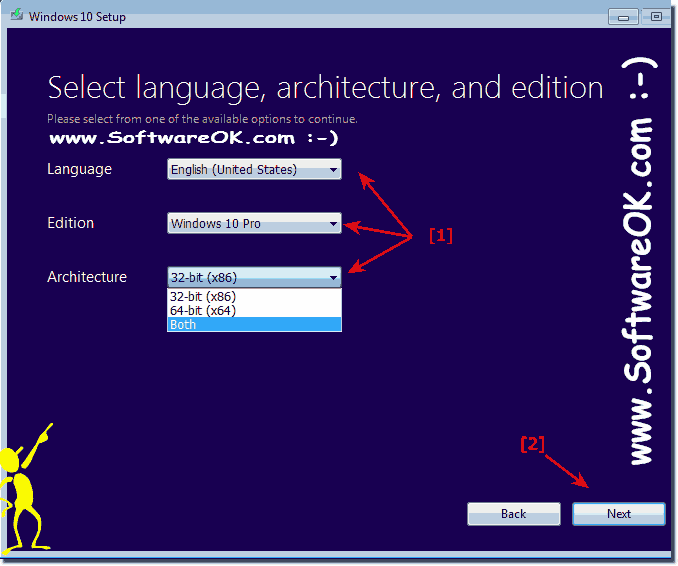The image size is (678, 566).
Task: Click the Architecture label text
Action: point(87,277)
